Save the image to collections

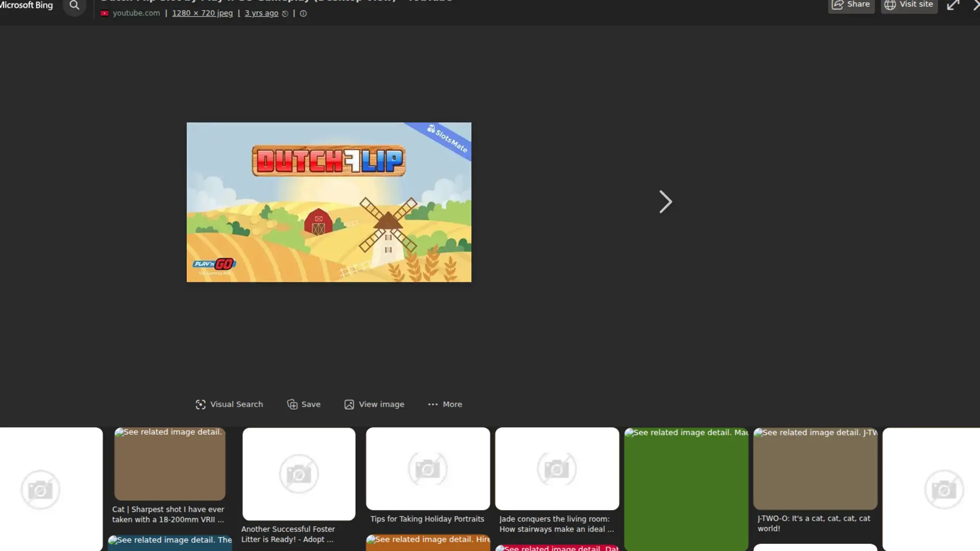pyautogui.click(x=304, y=404)
